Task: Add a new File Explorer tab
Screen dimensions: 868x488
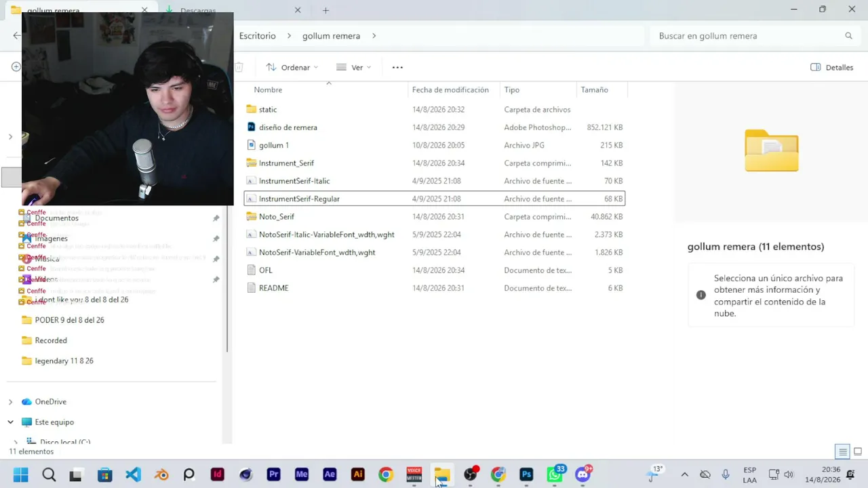Action: point(325,10)
